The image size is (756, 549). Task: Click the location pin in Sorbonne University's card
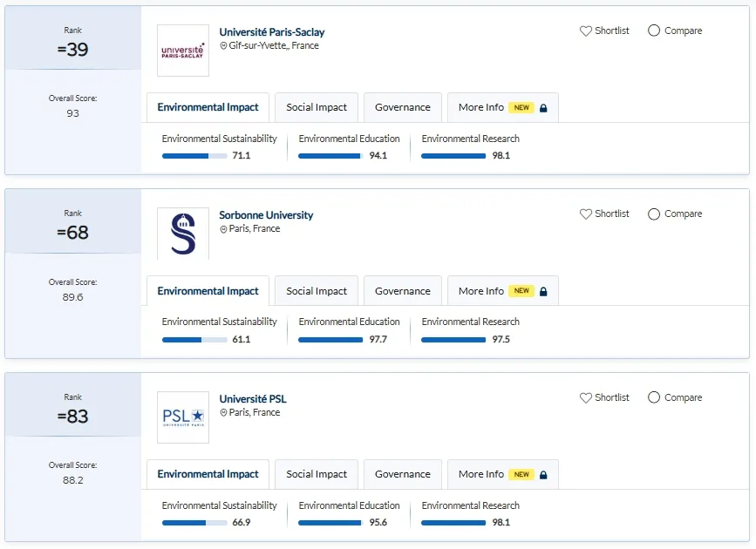[223, 229]
